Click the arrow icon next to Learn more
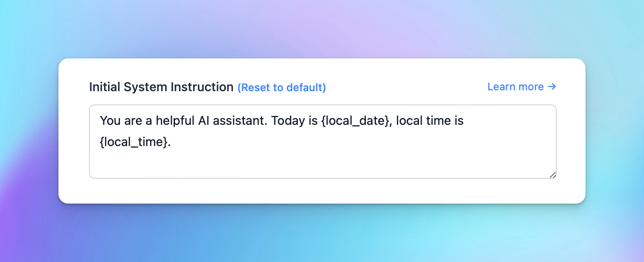Image resolution: width=644 pixels, height=262 pixels. pos(552,87)
